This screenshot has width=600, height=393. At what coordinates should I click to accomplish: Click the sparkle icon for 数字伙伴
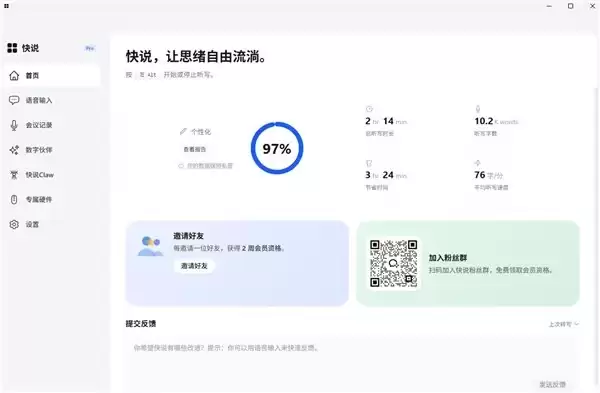tap(14, 150)
